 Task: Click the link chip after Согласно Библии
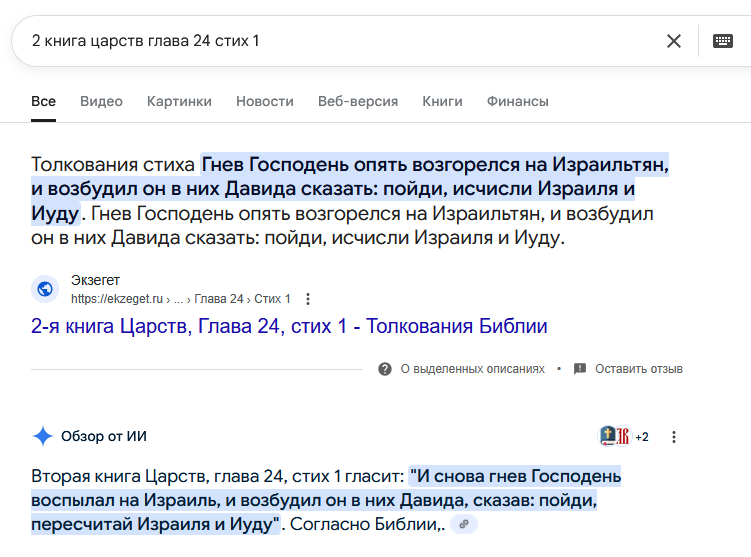click(464, 524)
